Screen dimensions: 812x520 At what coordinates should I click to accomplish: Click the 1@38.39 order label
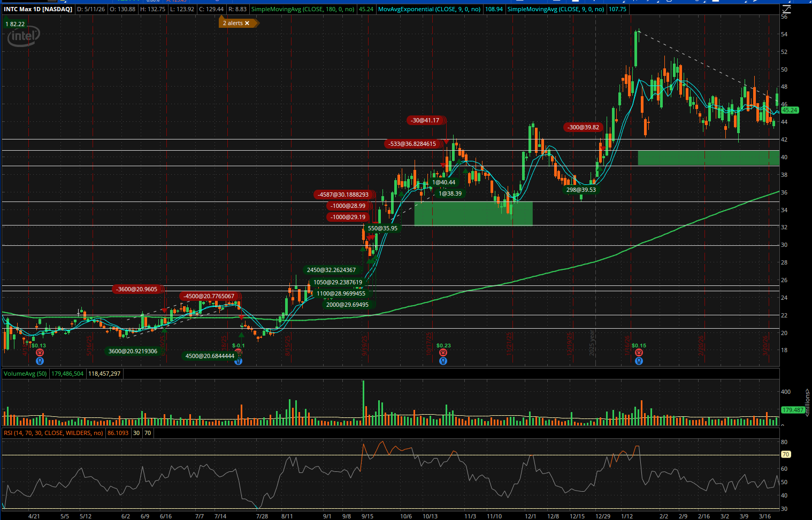[x=450, y=193]
